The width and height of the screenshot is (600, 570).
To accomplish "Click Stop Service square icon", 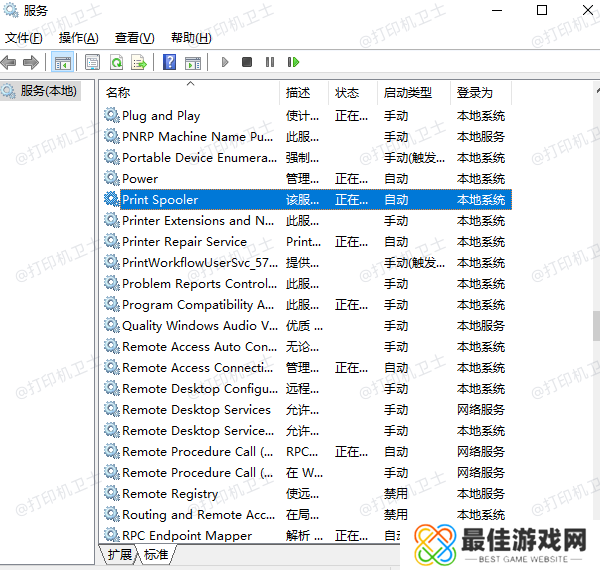I will pos(247,62).
